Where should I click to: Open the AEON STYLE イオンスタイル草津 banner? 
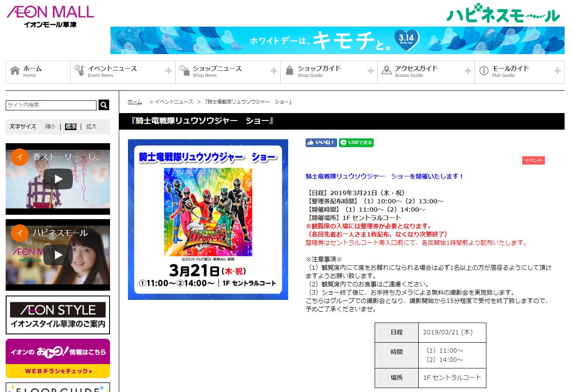tap(58, 315)
